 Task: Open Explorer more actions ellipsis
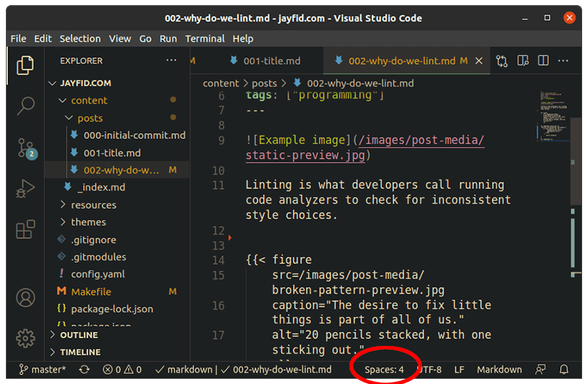pos(171,60)
